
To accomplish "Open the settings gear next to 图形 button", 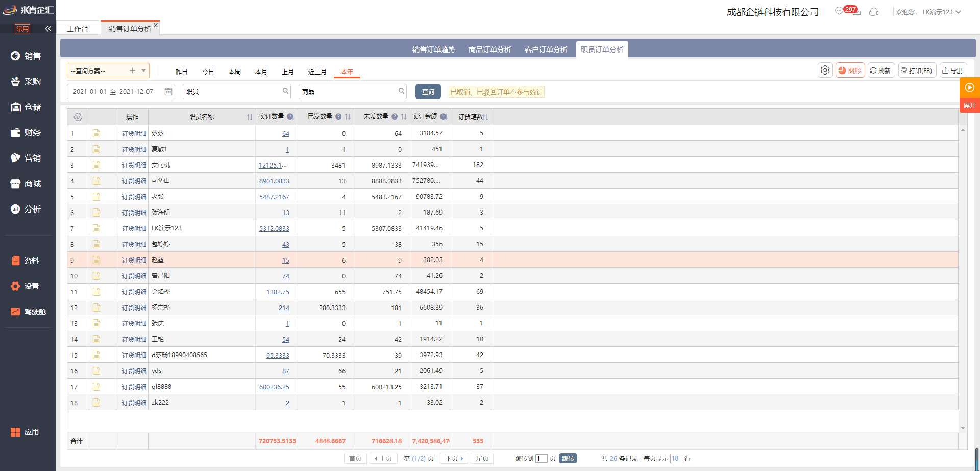I will tap(825, 70).
